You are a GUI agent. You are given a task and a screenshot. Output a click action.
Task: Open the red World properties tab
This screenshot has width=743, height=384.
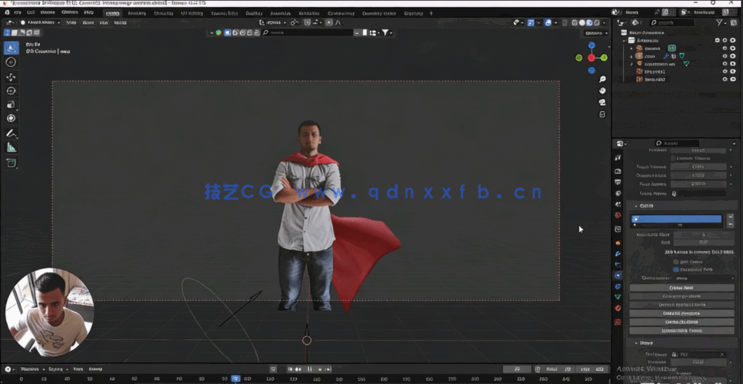tap(618, 215)
